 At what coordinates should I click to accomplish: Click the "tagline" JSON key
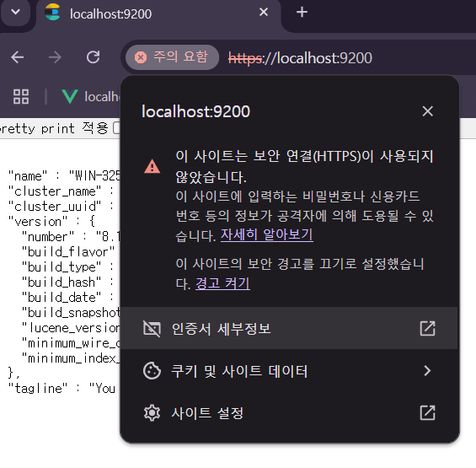tap(38, 389)
